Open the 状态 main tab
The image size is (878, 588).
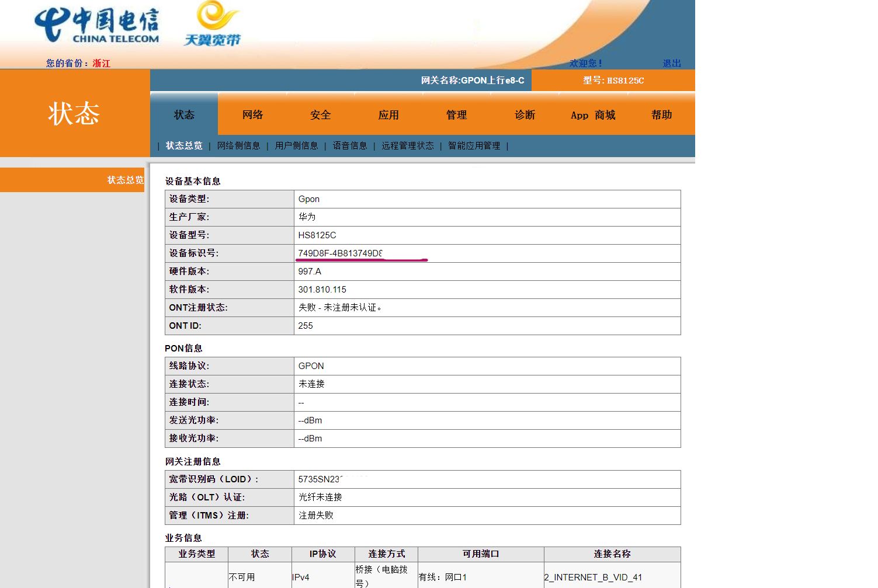click(x=184, y=115)
